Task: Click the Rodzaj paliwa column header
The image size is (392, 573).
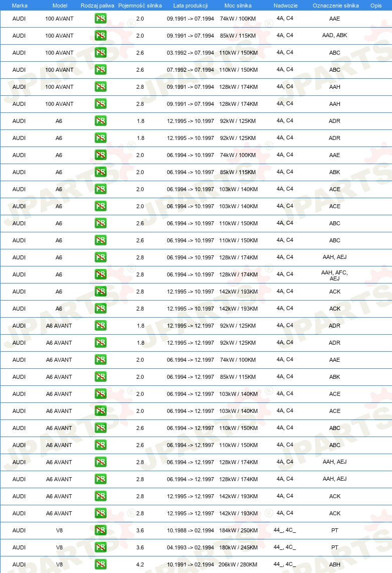Action: point(97,6)
